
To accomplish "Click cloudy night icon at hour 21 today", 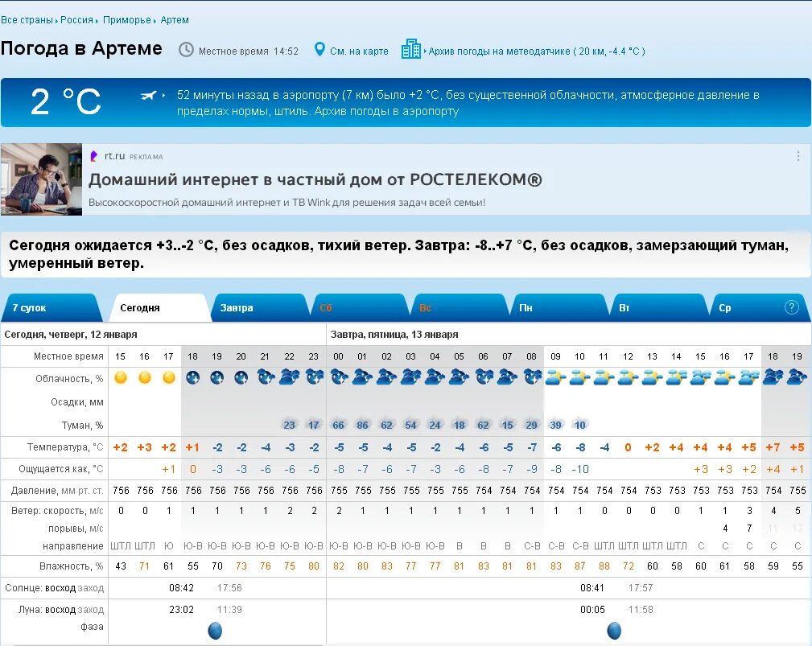I will pyautogui.click(x=266, y=377).
